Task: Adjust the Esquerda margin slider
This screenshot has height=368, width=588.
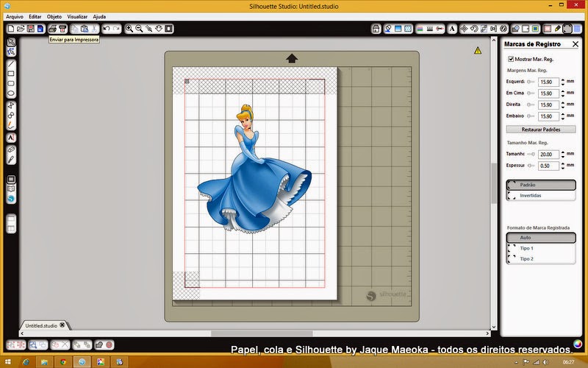Action: pos(531,82)
